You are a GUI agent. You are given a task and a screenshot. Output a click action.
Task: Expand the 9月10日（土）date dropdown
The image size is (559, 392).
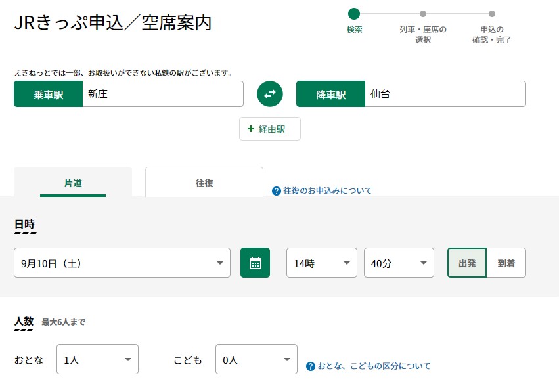pos(122,263)
